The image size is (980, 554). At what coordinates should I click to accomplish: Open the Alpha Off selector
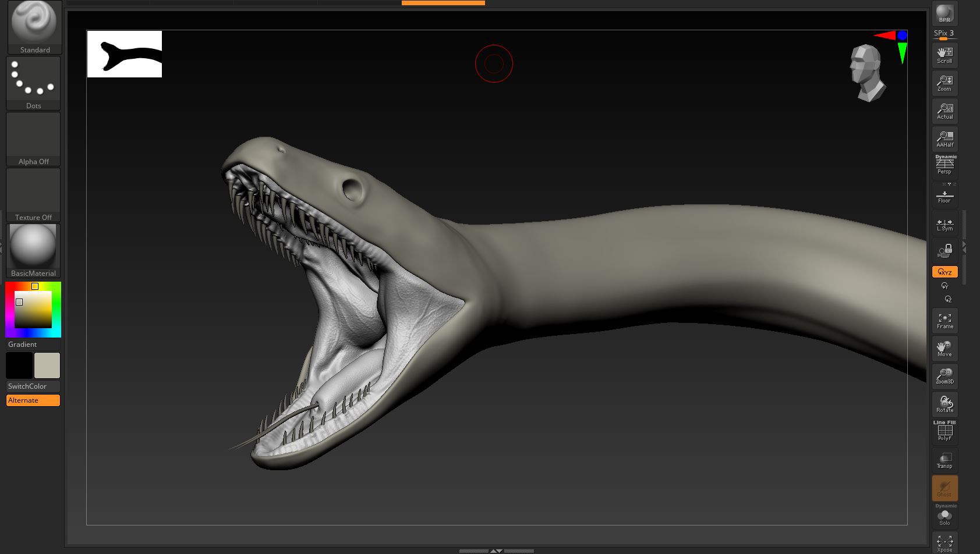(x=33, y=135)
